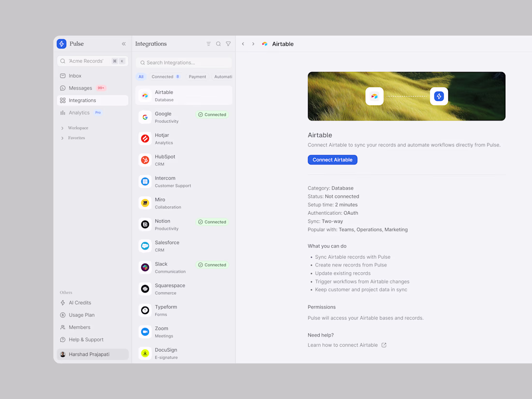The image size is (532, 399).
Task: Open Integrations in the sidebar
Action: (93, 101)
